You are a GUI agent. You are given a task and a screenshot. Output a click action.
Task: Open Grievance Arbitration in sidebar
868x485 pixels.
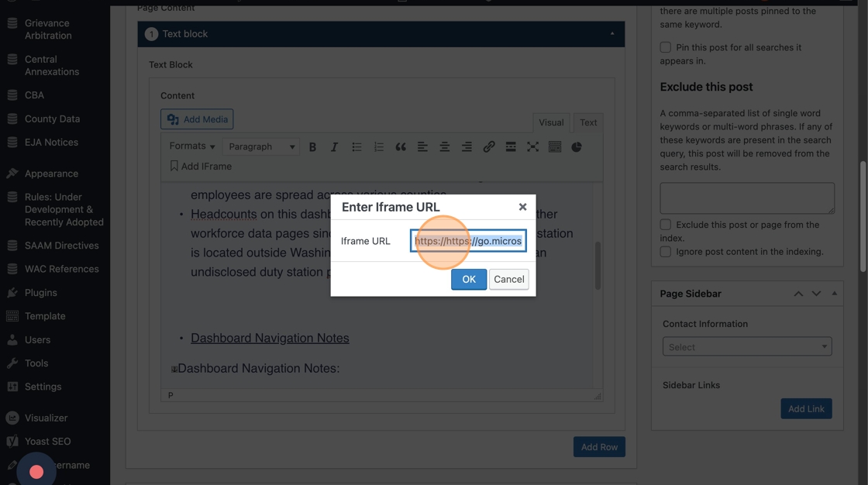pyautogui.click(x=47, y=29)
